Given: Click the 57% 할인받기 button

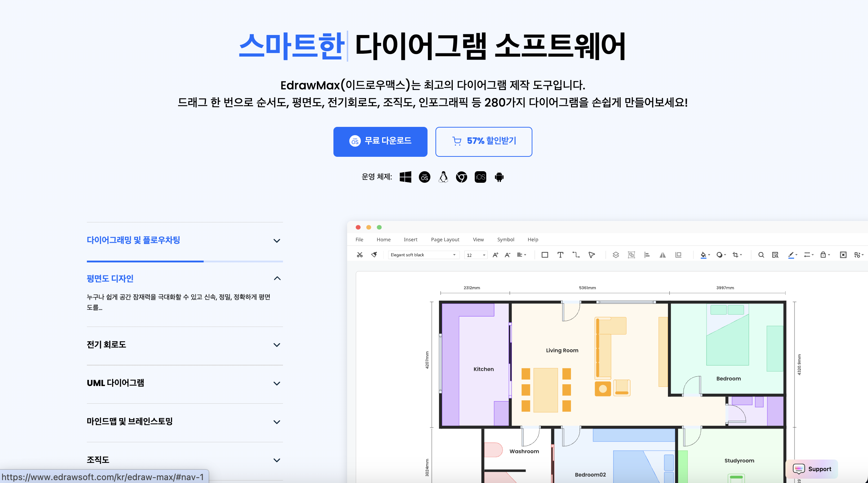Looking at the screenshot, I should [483, 142].
